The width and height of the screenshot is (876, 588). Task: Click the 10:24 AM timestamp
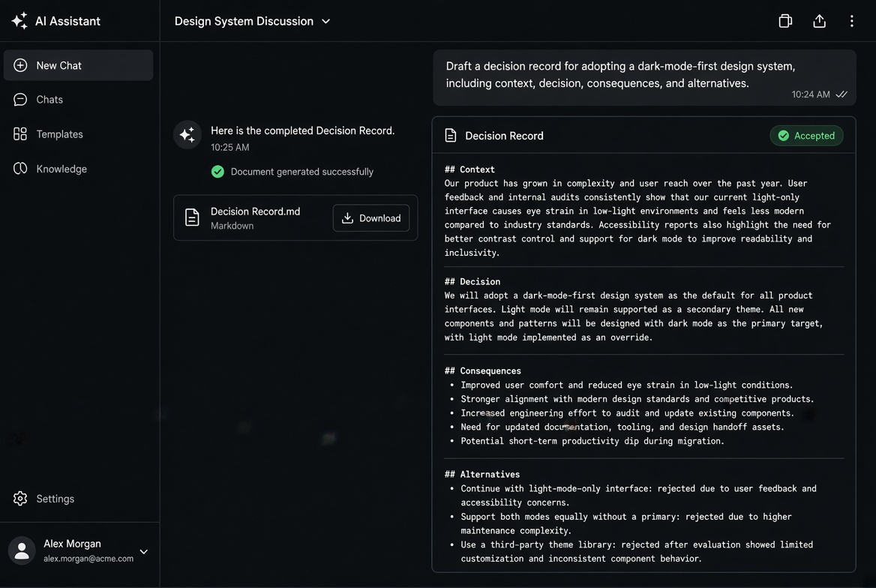[811, 94]
